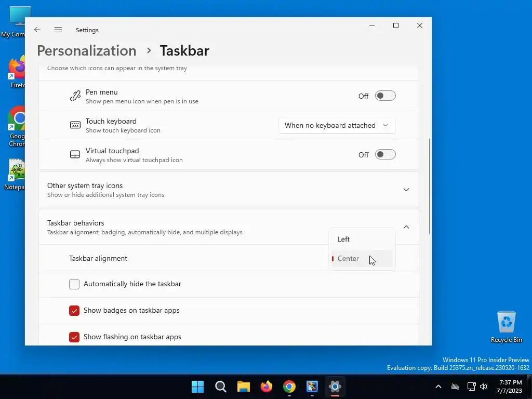Click the cloud sync tray icon

pos(455,387)
